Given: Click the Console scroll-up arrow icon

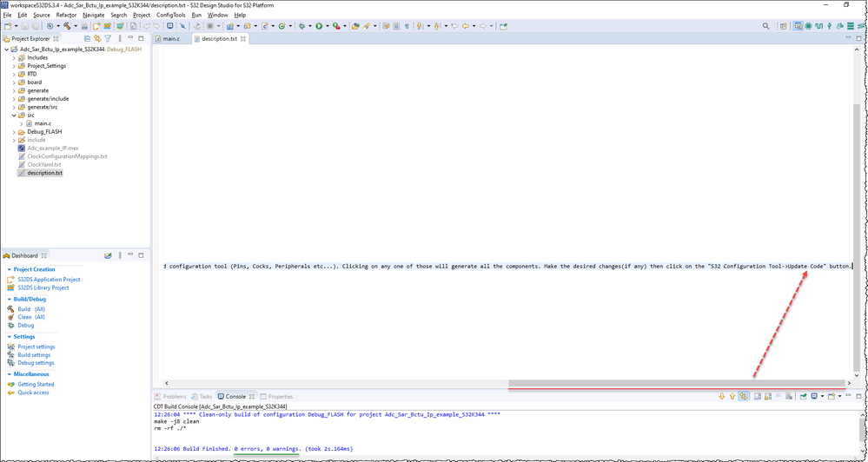Looking at the screenshot, I should pos(732,396).
